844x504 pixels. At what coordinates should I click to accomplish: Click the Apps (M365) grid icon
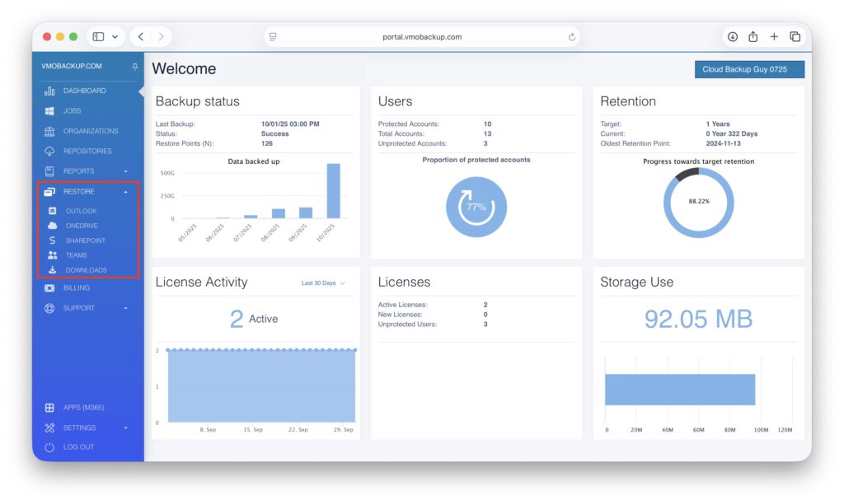pyautogui.click(x=49, y=408)
